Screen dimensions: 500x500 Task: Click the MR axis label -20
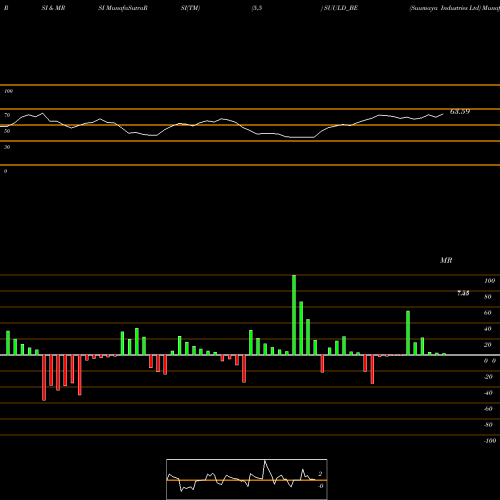(488, 377)
